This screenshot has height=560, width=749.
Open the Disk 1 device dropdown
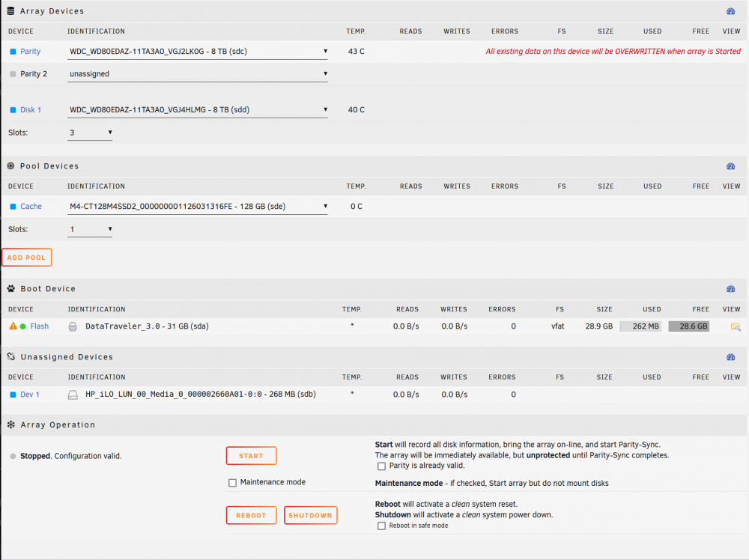point(197,110)
